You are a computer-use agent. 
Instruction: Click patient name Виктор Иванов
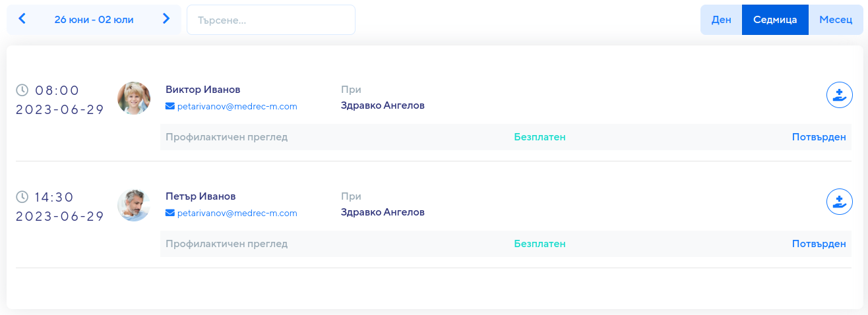coord(203,90)
